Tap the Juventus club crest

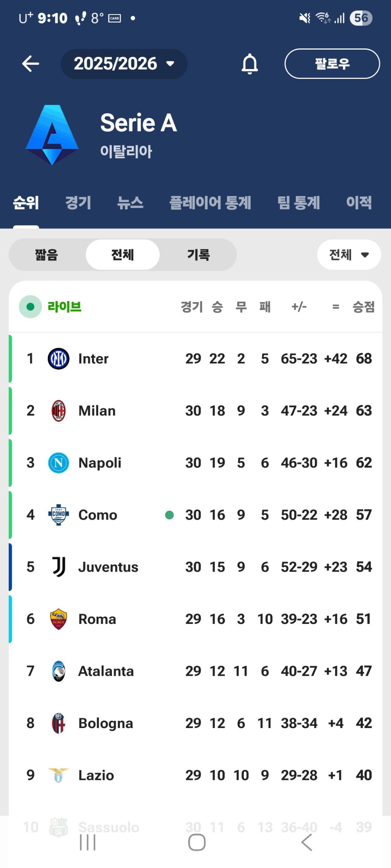pos(58,567)
